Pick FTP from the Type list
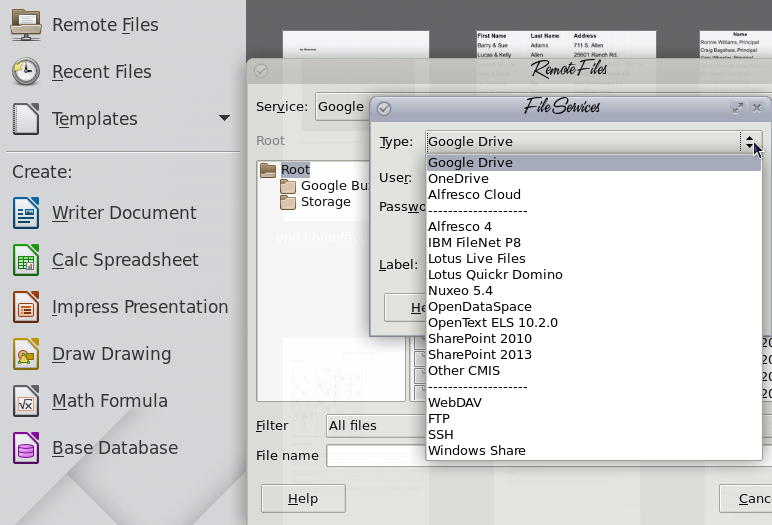Screen dimensions: 772x525 pyautogui.click(x=593, y=419)
